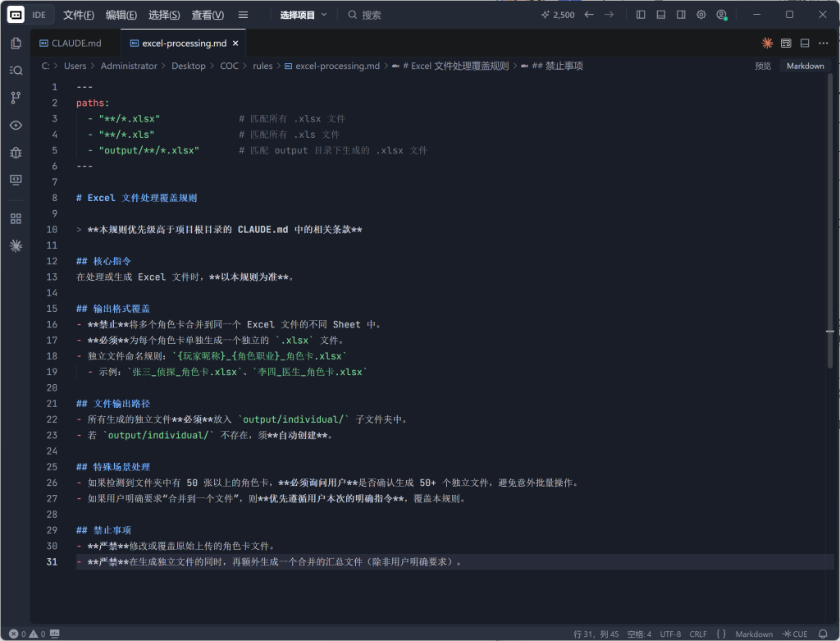This screenshot has width=840, height=641.
Task: Click line number 31 in gutter
Action: pyautogui.click(x=52, y=561)
